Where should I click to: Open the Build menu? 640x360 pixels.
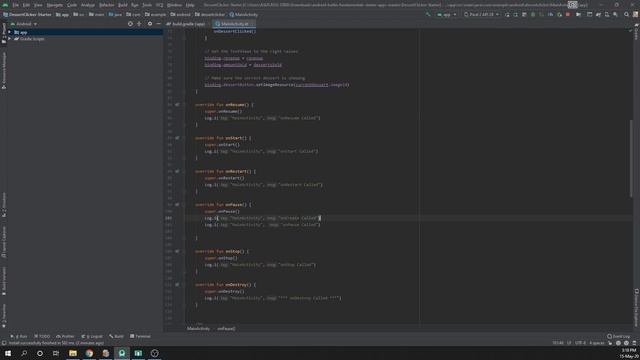click(122, 5)
